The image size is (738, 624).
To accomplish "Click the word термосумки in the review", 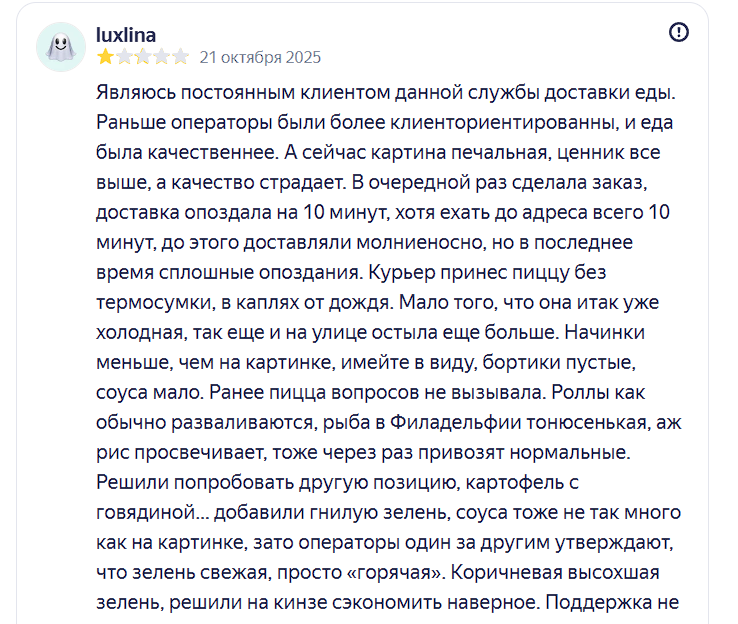I will (x=154, y=303).
